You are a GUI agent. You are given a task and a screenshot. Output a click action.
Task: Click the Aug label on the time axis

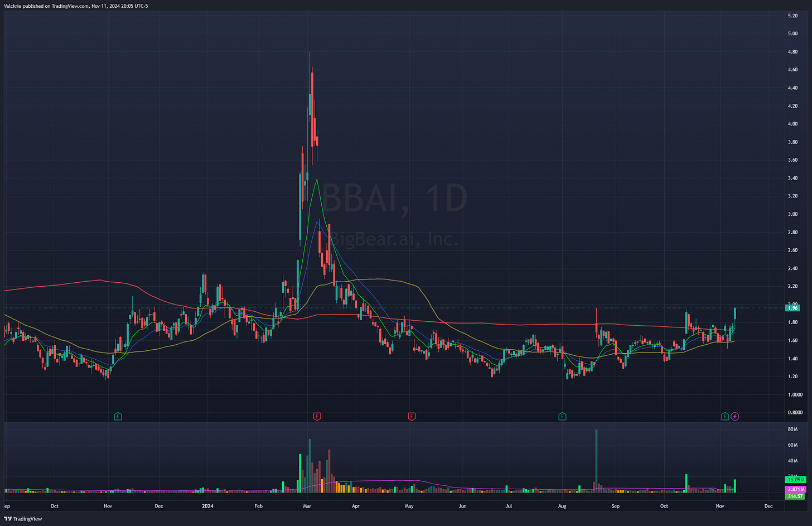pyautogui.click(x=562, y=506)
